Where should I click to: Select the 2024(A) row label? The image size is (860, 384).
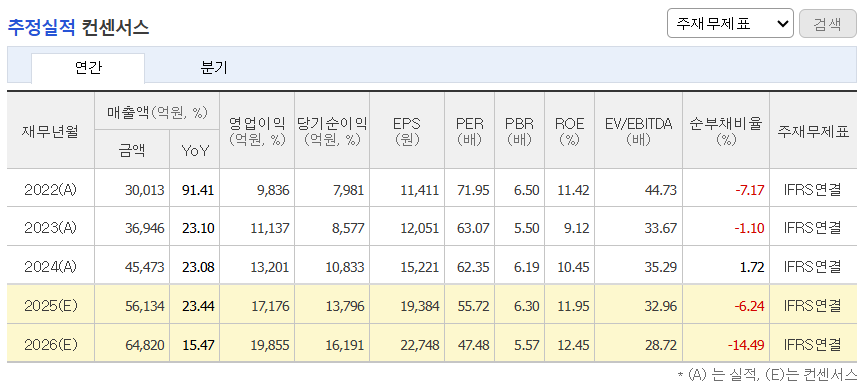pos(50,267)
